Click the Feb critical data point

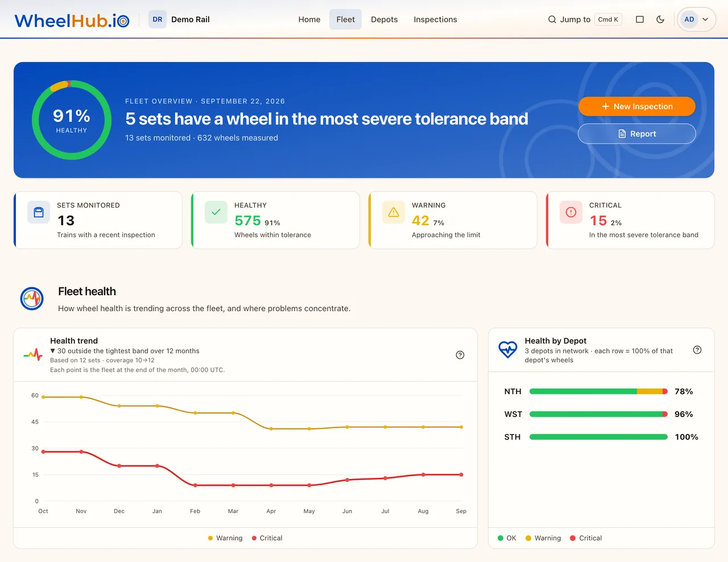click(195, 485)
